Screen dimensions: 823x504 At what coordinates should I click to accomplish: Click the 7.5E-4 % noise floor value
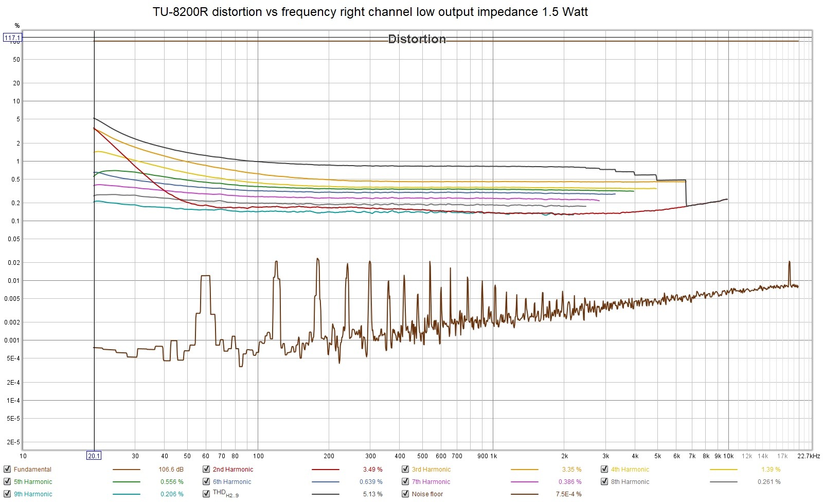tap(568, 494)
